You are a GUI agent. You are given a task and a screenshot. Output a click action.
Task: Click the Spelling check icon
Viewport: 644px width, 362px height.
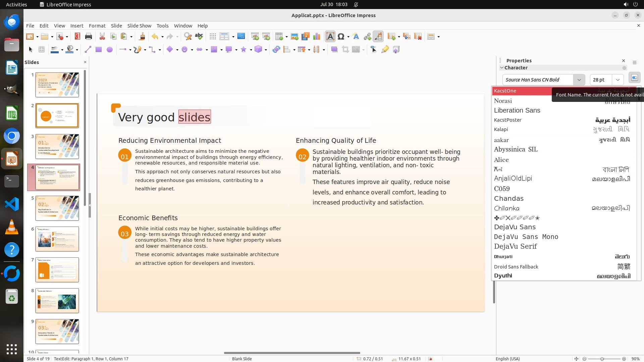point(199,37)
